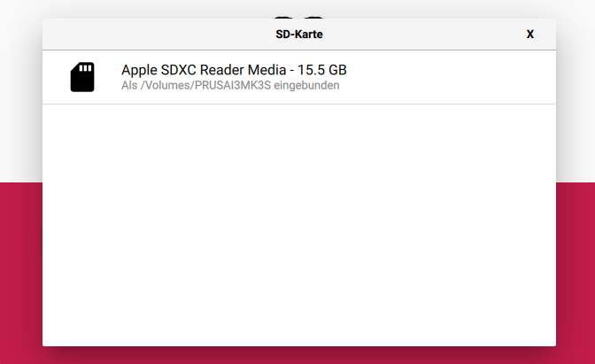Close the SD-Karte dialog with X
The image size is (595, 364).
tap(529, 35)
